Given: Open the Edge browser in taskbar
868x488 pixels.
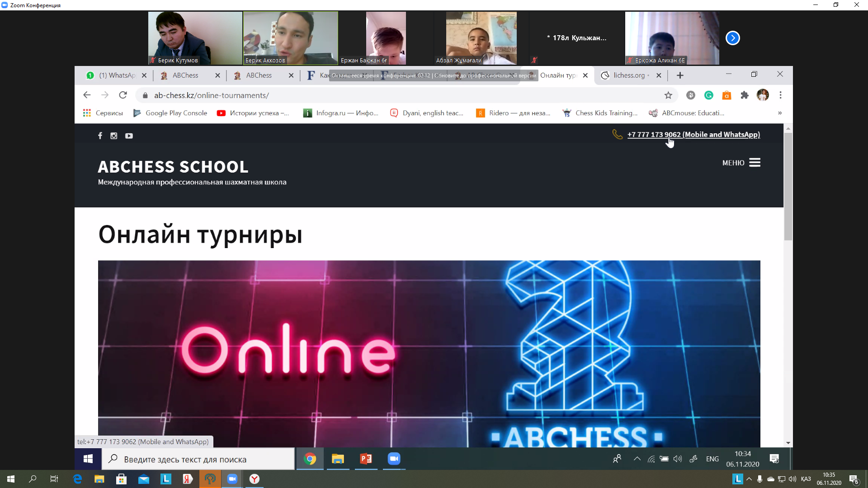Looking at the screenshot, I should click(x=77, y=479).
